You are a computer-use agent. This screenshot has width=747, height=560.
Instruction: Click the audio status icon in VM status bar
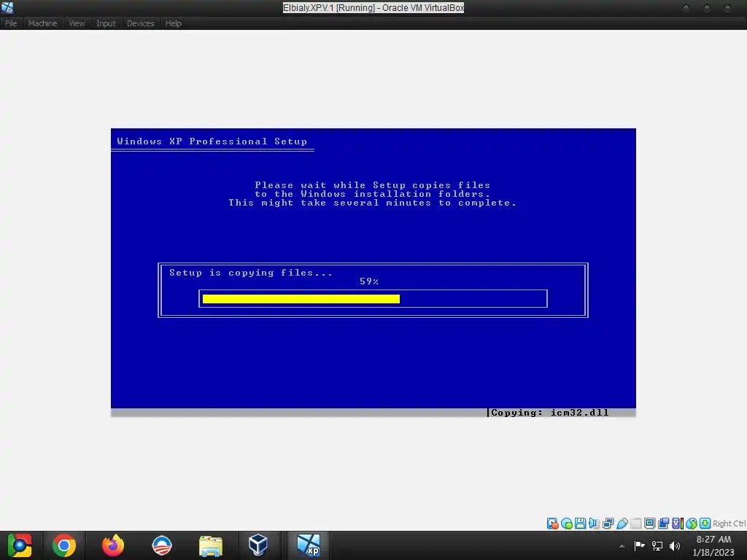pyautogui.click(x=594, y=524)
